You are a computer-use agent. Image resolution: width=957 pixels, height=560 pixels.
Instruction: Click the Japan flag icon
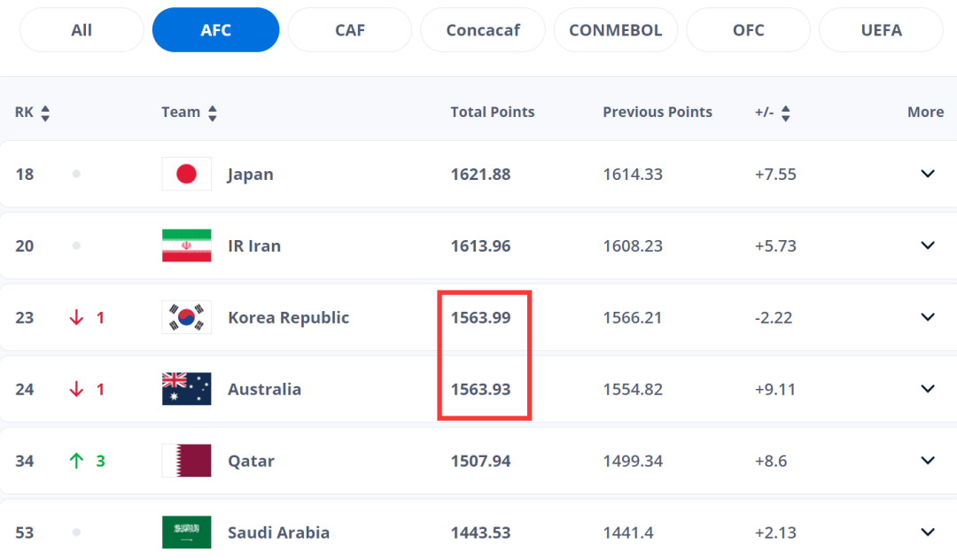point(186,174)
